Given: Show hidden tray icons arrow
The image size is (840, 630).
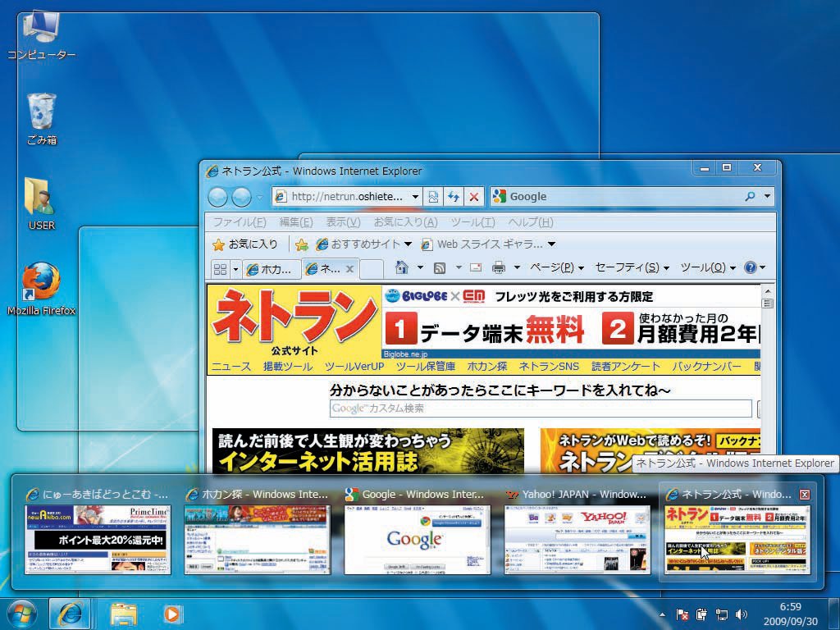Looking at the screenshot, I should (x=663, y=615).
